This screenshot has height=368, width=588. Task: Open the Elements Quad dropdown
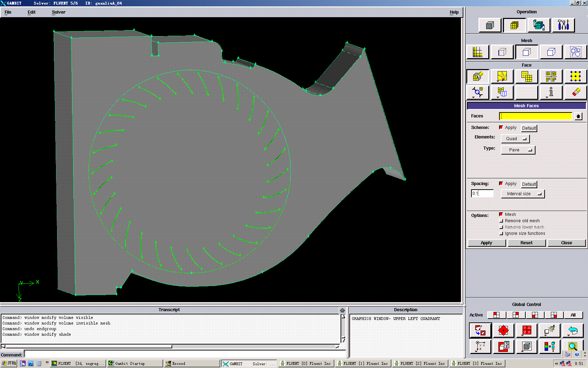click(x=515, y=139)
